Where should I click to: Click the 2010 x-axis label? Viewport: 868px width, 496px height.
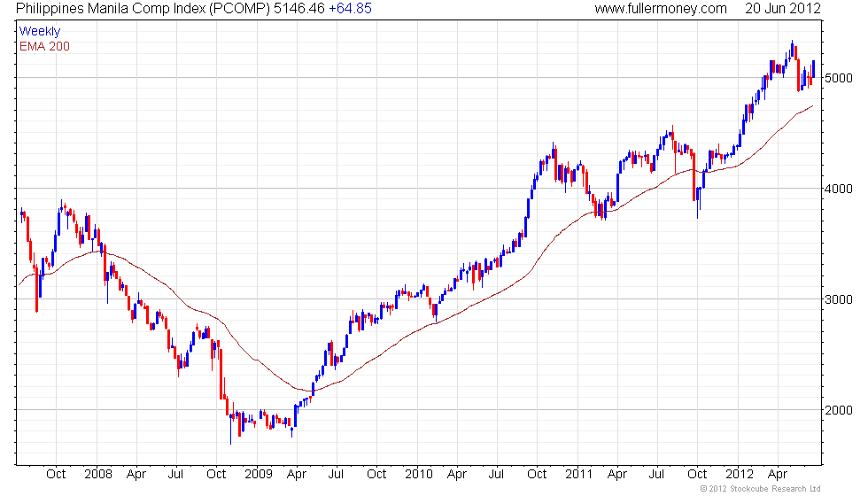(418, 475)
